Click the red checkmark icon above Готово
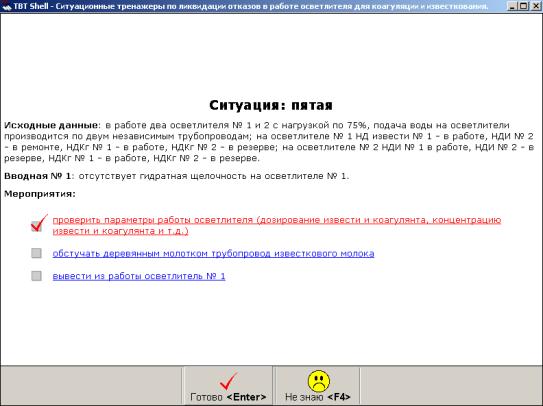 pyautogui.click(x=229, y=381)
